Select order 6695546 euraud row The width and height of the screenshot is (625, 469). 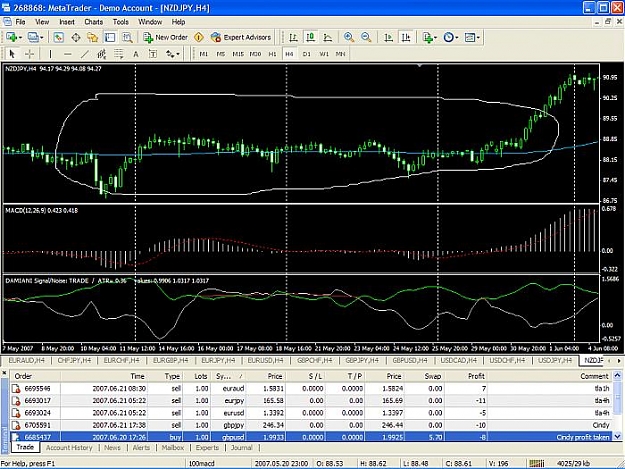click(311, 388)
